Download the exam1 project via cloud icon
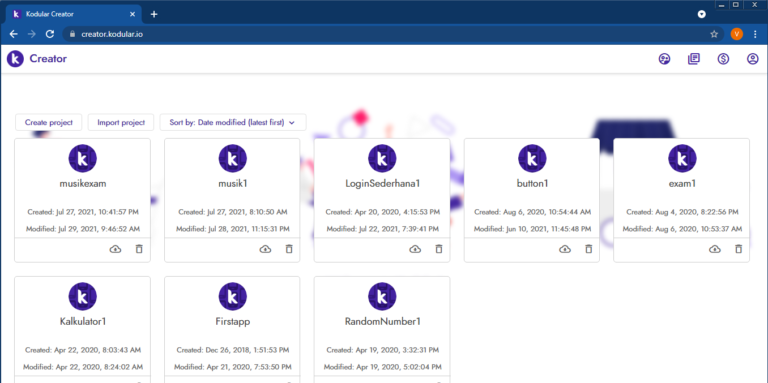Screen dimensions: 768x383 click(x=715, y=249)
